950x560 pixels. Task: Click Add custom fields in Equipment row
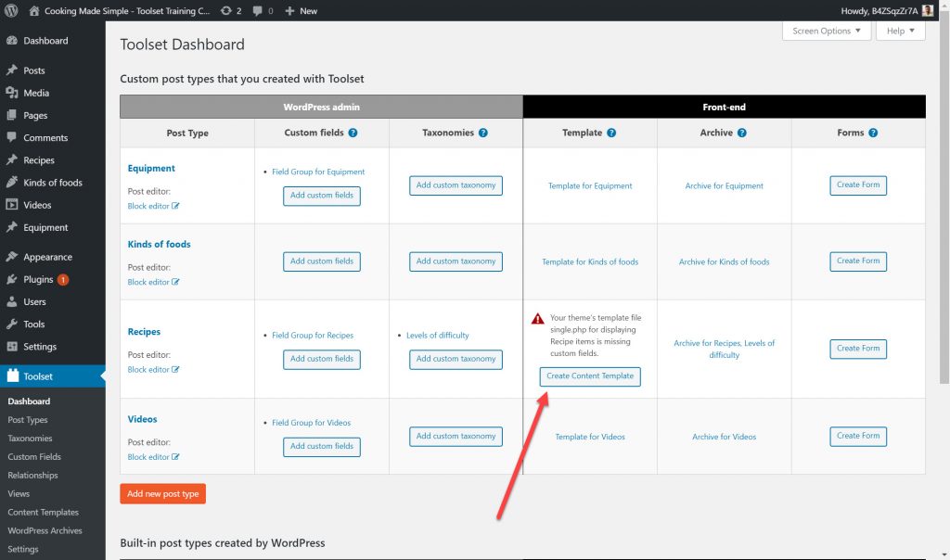(322, 196)
